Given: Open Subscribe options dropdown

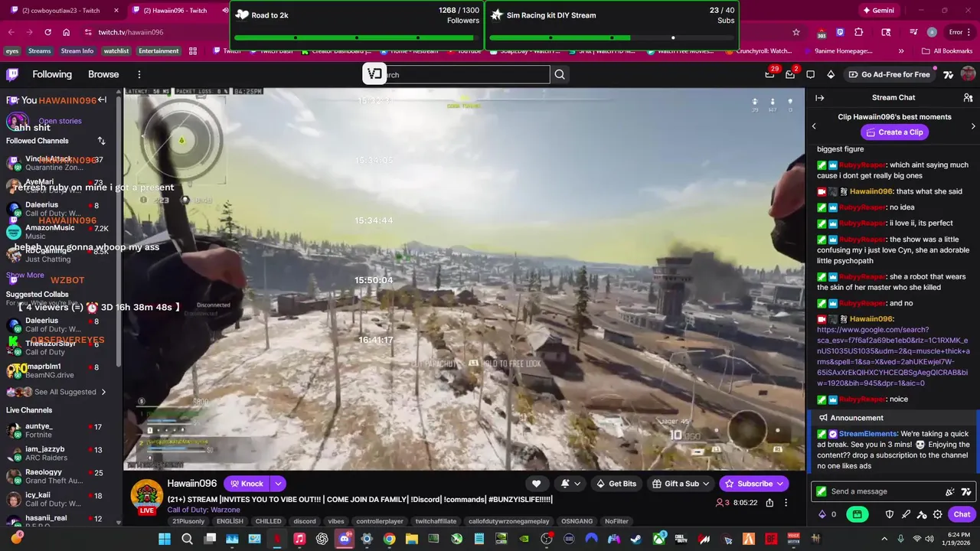Looking at the screenshot, I should pos(780,484).
